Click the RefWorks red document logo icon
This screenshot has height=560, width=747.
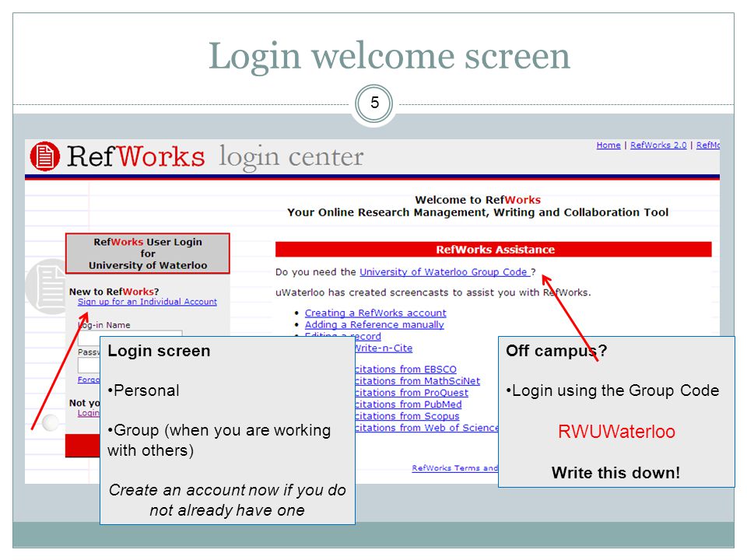(x=45, y=156)
